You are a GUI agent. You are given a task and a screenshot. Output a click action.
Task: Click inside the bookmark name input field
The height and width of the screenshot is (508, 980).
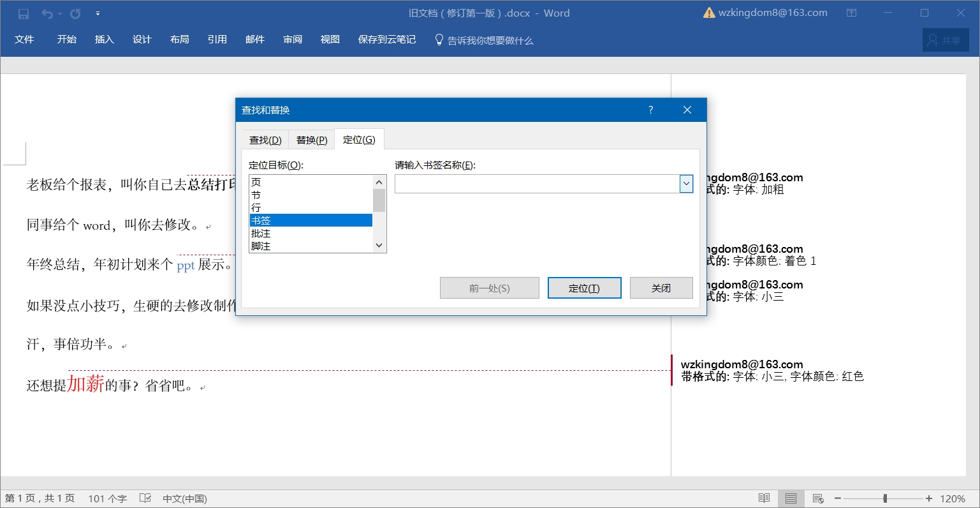click(x=536, y=184)
